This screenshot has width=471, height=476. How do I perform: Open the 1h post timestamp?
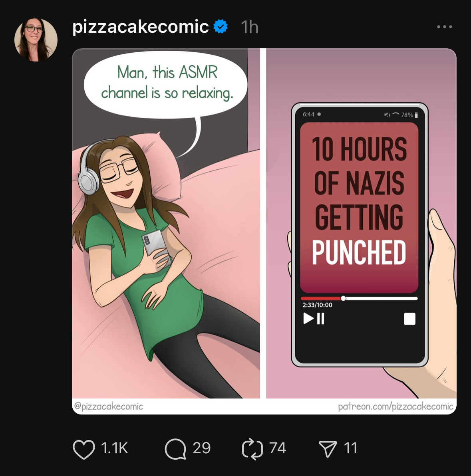[249, 27]
